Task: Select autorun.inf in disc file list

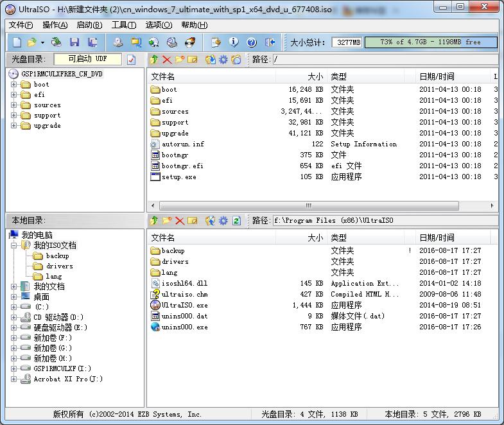Action: 183,144
